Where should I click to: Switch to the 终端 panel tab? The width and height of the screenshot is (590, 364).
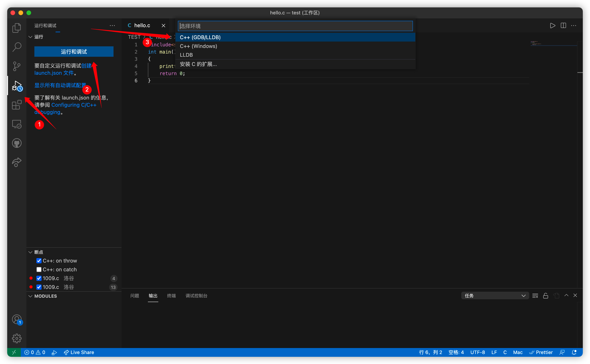[x=171, y=296]
